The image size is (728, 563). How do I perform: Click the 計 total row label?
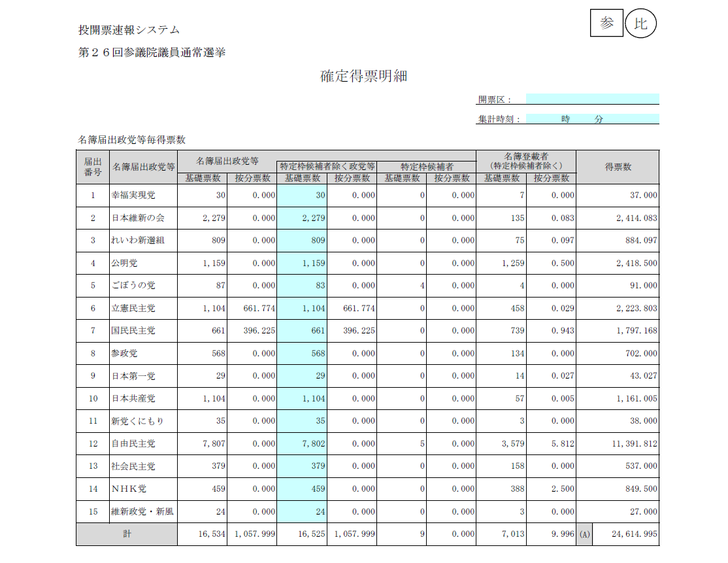127,534
